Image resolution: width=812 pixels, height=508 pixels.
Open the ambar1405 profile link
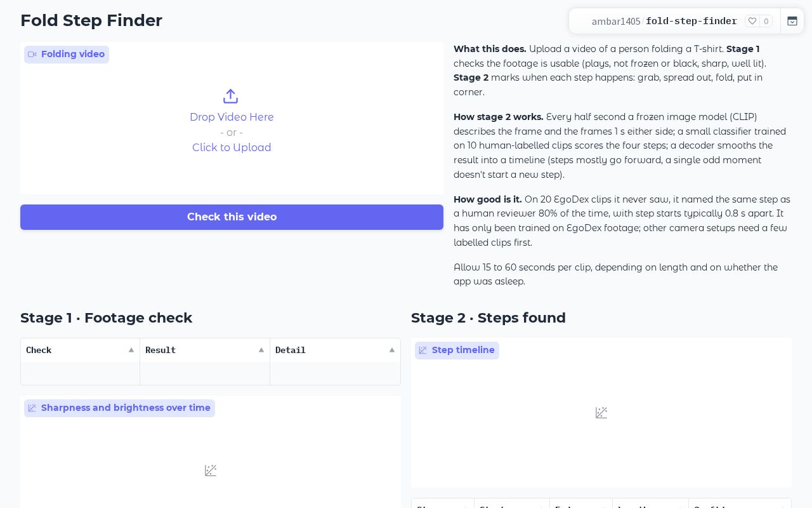click(616, 21)
